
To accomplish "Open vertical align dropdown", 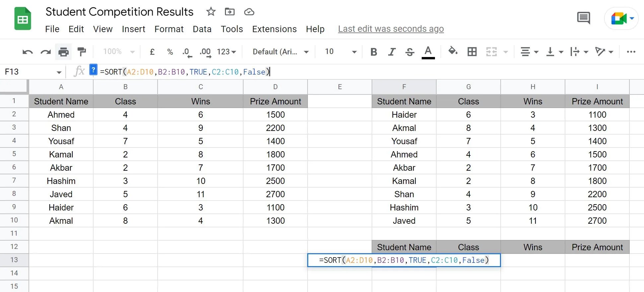I will [x=554, y=52].
